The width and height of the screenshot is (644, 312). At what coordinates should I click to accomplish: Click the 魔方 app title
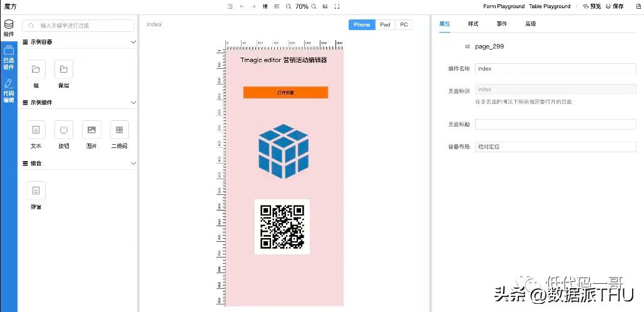(x=11, y=6)
